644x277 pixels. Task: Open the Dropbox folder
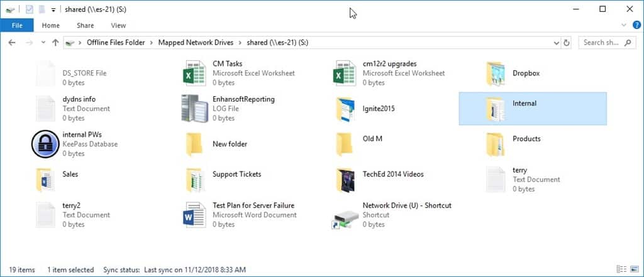[x=495, y=73]
